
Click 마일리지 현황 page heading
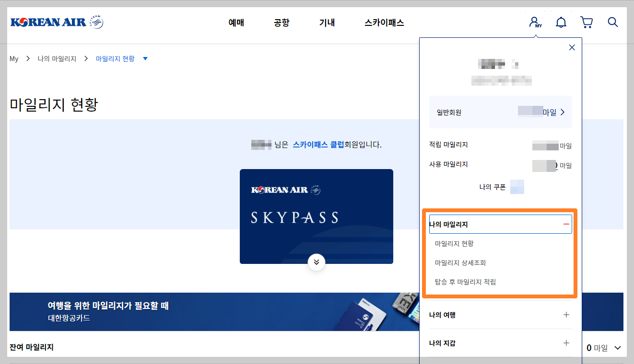[54, 104]
